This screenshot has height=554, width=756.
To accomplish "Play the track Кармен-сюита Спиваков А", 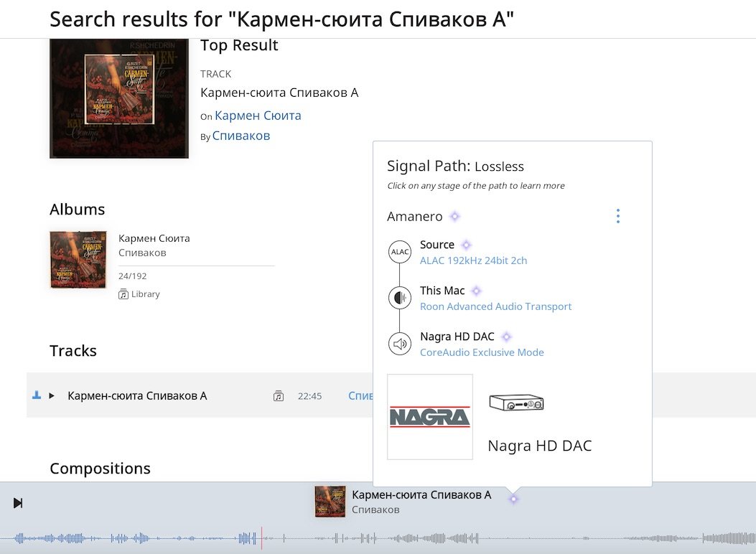I will [51, 395].
